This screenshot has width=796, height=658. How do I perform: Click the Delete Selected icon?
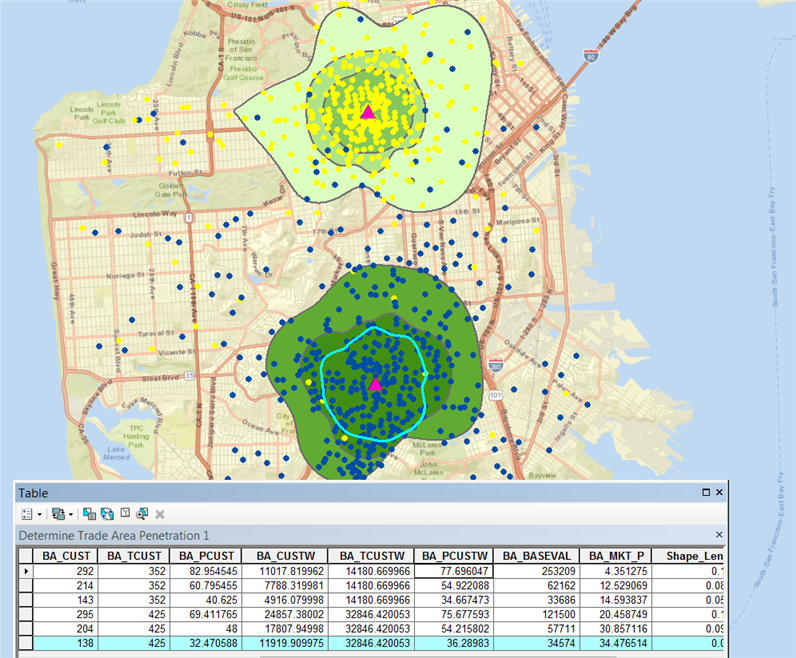click(x=159, y=514)
